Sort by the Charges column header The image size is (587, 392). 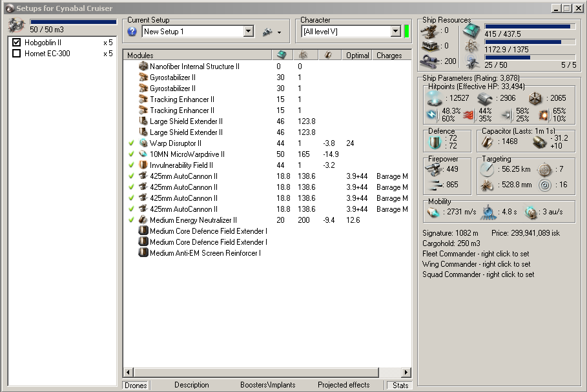(x=392, y=56)
